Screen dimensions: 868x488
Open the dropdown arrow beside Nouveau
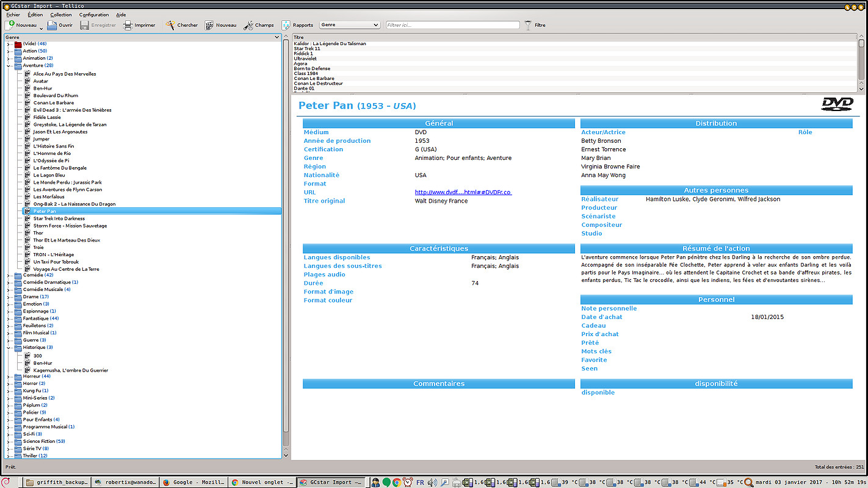pyautogui.click(x=42, y=27)
